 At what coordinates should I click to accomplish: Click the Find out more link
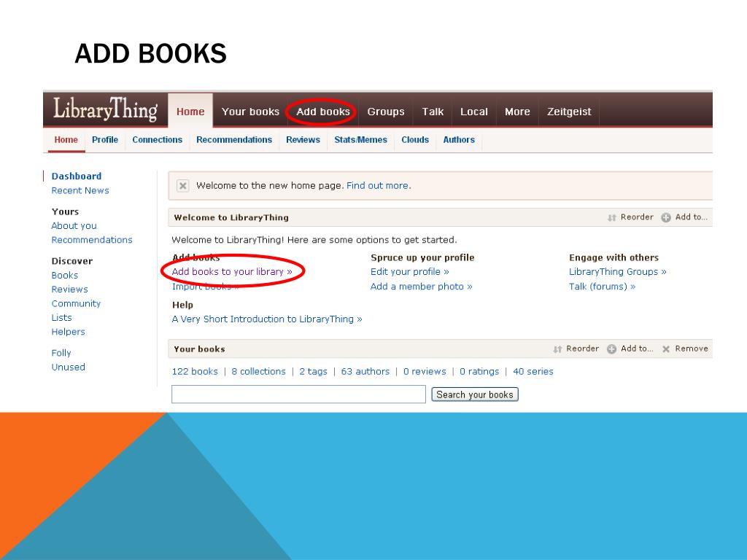tap(379, 186)
